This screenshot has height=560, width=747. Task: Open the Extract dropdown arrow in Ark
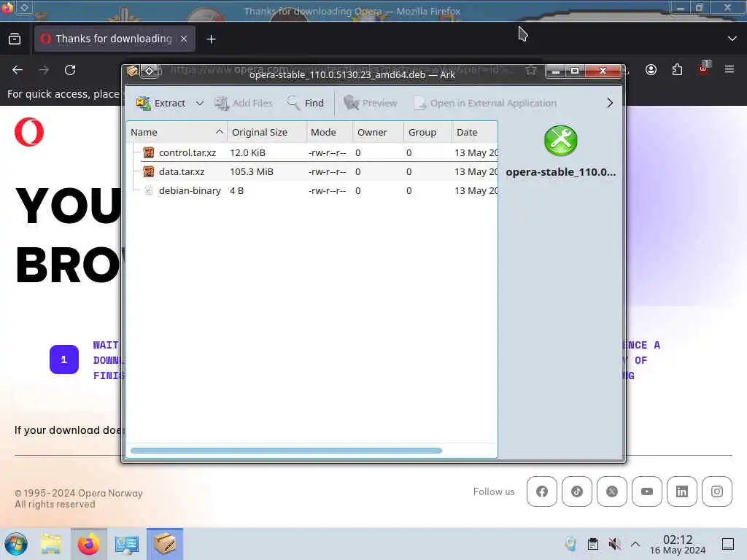(x=200, y=103)
